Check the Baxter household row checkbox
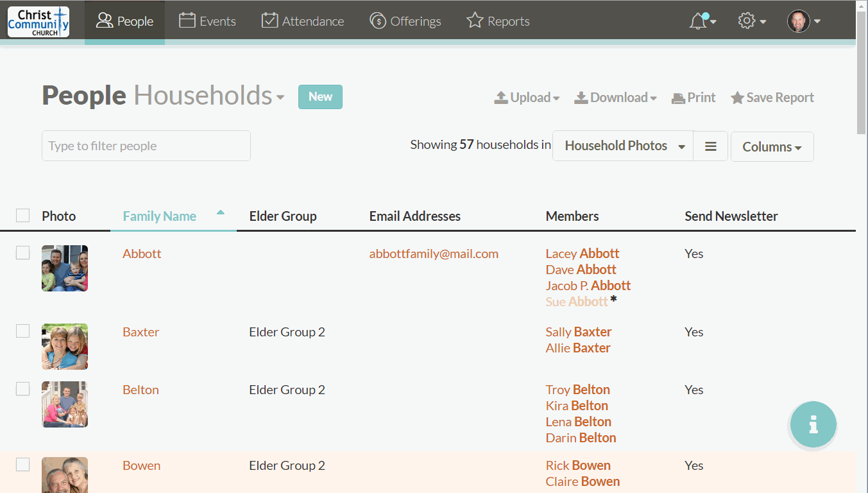 point(22,331)
